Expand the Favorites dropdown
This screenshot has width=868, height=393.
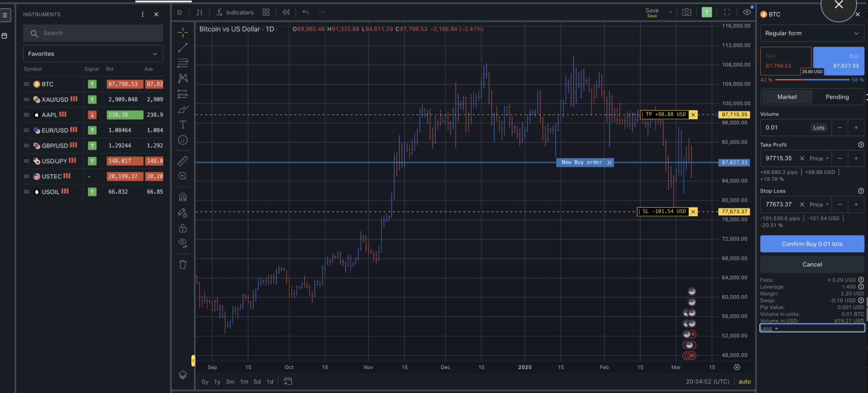pyautogui.click(x=93, y=54)
